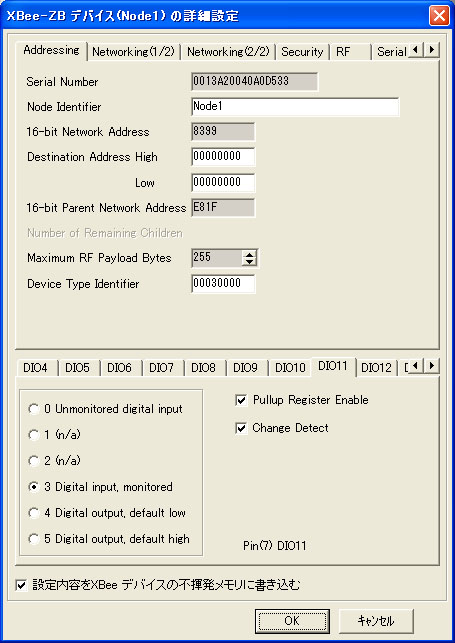Open the DIO12 tab

click(376, 367)
